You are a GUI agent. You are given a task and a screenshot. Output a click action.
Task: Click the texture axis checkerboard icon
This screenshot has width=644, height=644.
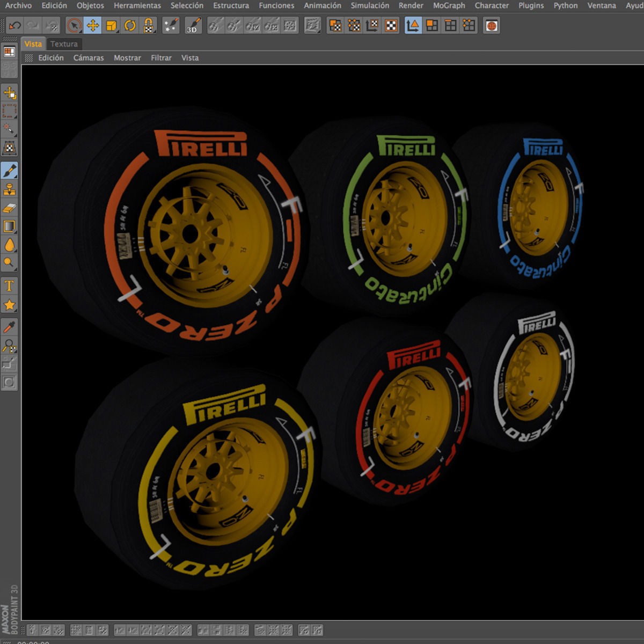(x=372, y=25)
